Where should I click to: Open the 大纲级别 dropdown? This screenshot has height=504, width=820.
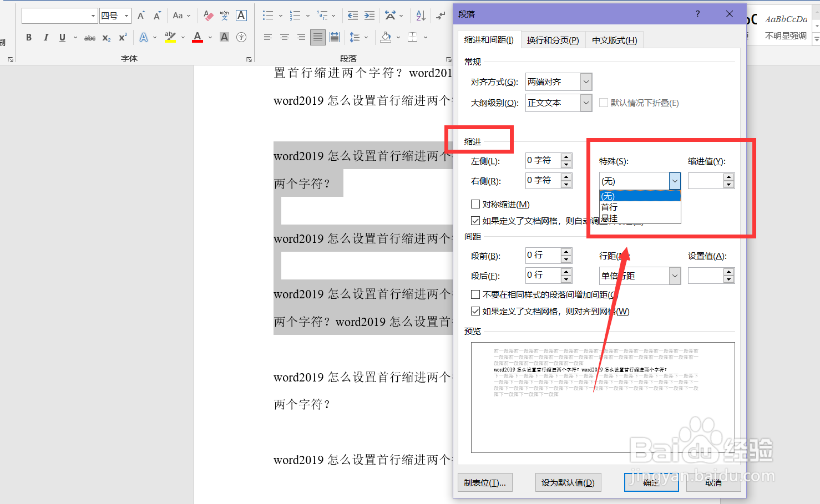click(586, 103)
